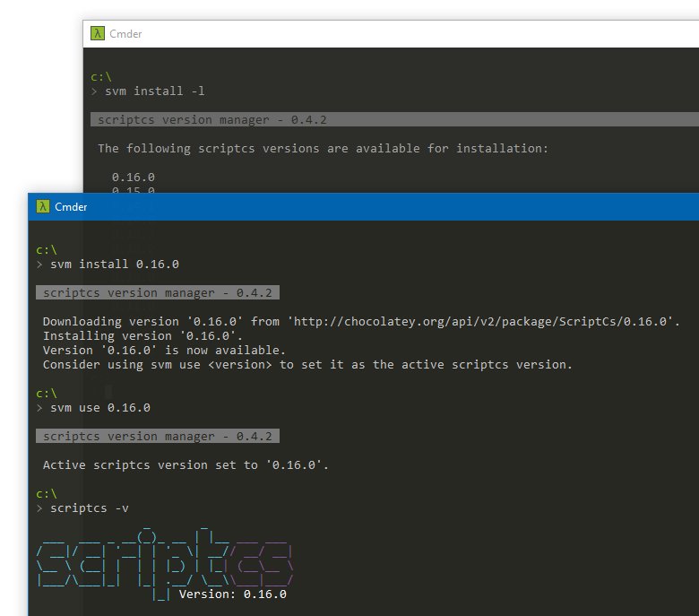Click the 'svm install 0.16.0' command line
This screenshot has height=616, width=699.
[115, 264]
